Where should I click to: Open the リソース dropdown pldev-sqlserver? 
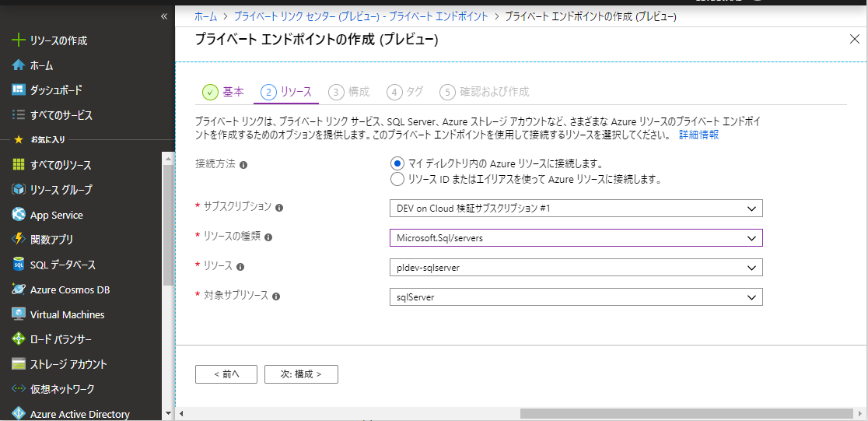coord(576,268)
